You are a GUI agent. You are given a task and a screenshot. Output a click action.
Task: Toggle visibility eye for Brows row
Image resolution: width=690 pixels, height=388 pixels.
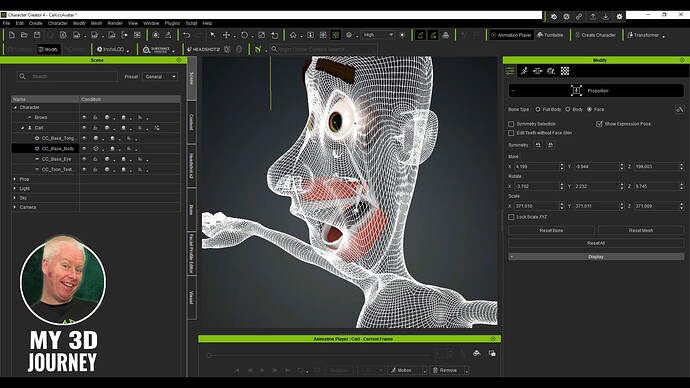tap(84, 117)
